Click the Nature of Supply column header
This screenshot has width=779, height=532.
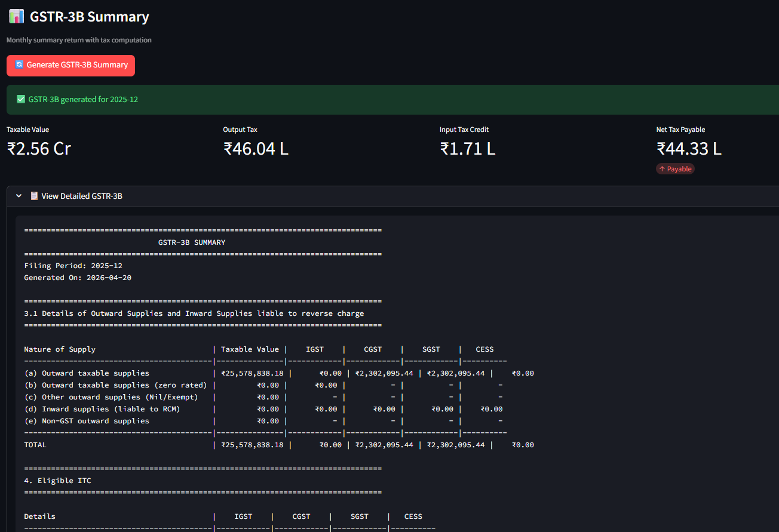[60, 349]
